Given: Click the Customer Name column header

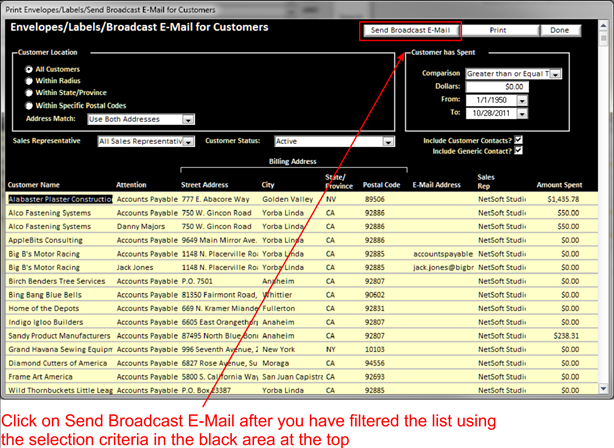Looking at the screenshot, I should (34, 185).
